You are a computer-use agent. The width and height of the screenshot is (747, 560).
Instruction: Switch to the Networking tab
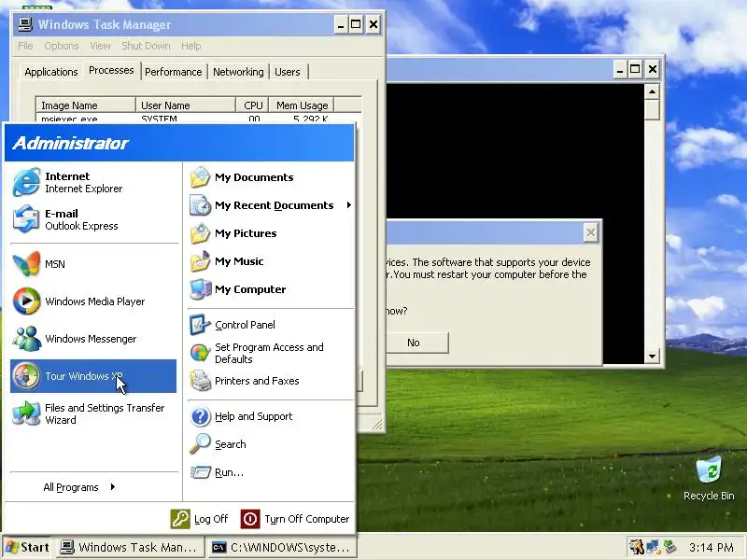[238, 72]
